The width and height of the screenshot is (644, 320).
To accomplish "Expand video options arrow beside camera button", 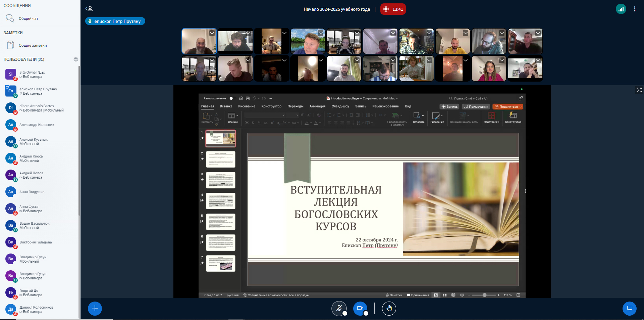I will 366,313.
